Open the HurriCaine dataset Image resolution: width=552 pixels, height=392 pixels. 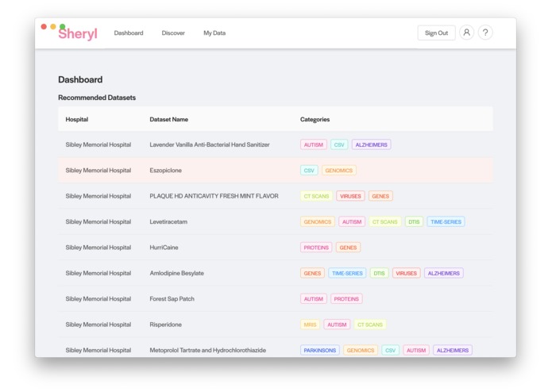(x=164, y=247)
